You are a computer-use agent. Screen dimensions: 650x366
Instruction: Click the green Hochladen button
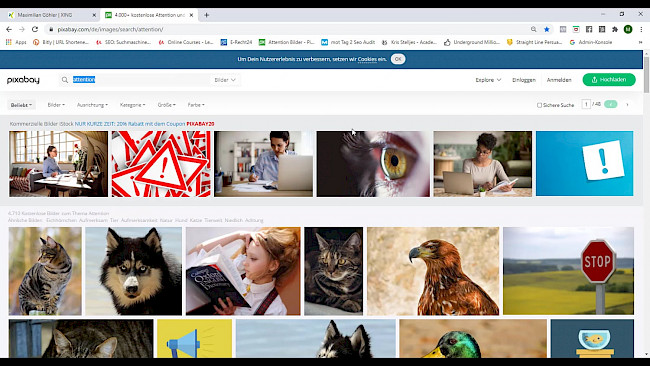pos(609,80)
